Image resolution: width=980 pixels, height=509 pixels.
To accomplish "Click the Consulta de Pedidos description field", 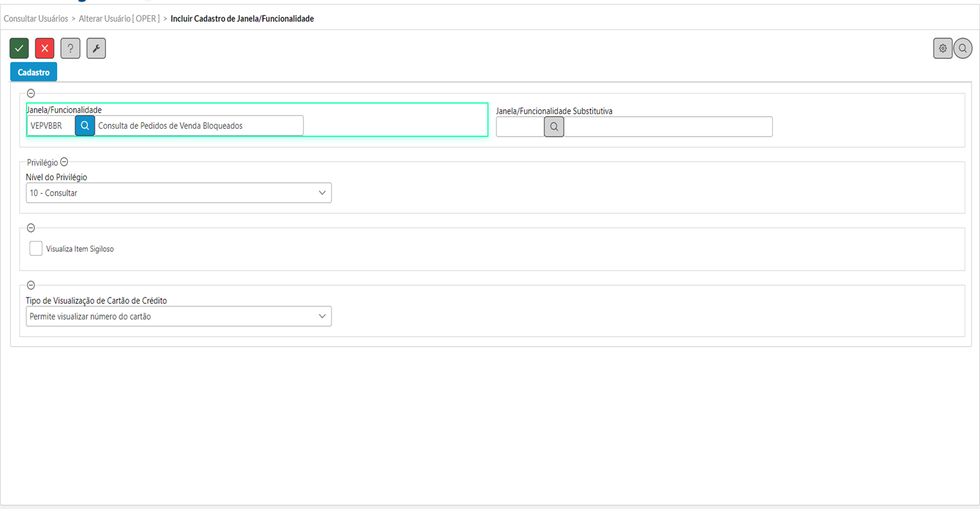I will [x=199, y=126].
